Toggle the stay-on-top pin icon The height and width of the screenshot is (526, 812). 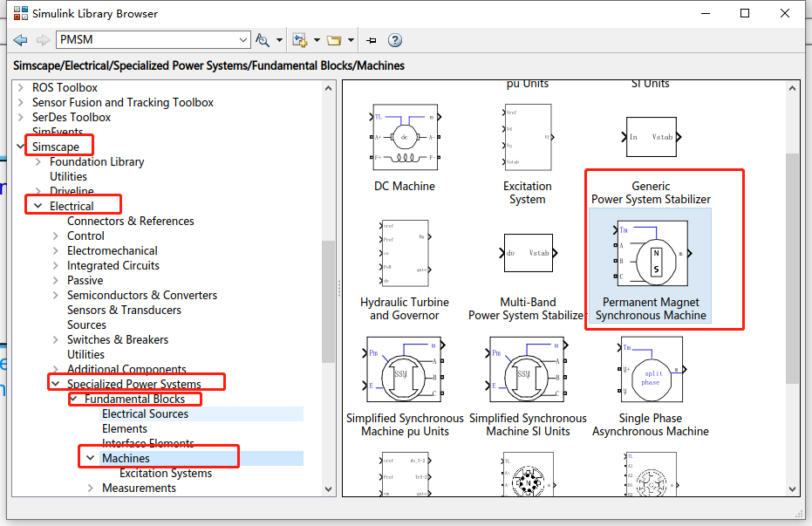372,40
